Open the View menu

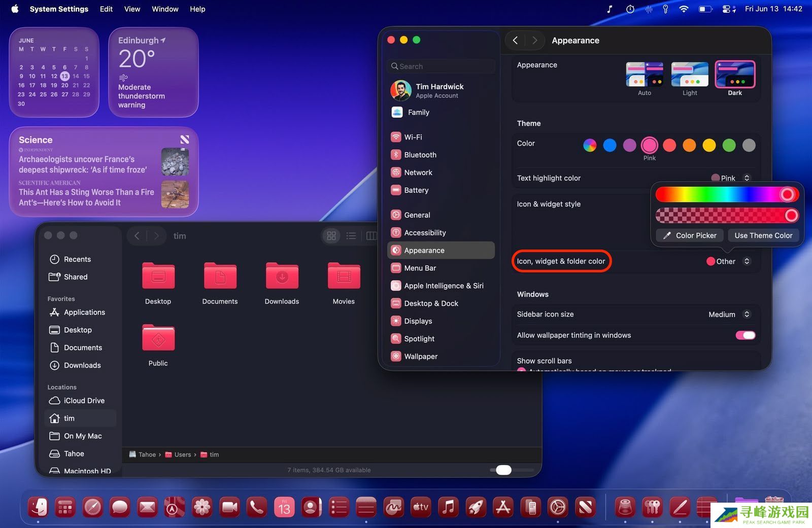(132, 9)
